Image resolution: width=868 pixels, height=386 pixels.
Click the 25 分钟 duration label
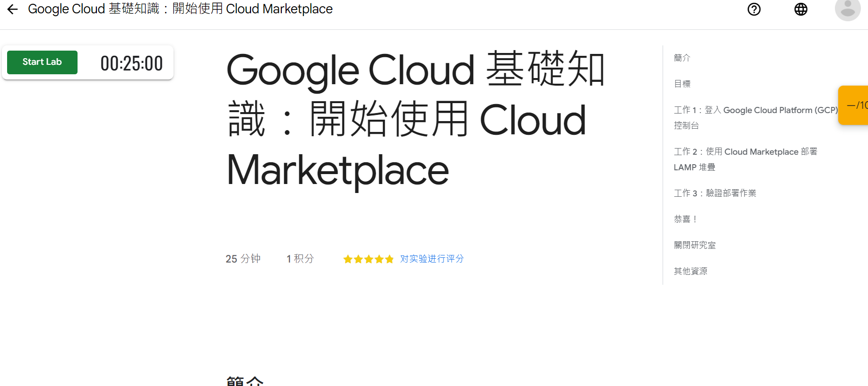tap(243, 259)
